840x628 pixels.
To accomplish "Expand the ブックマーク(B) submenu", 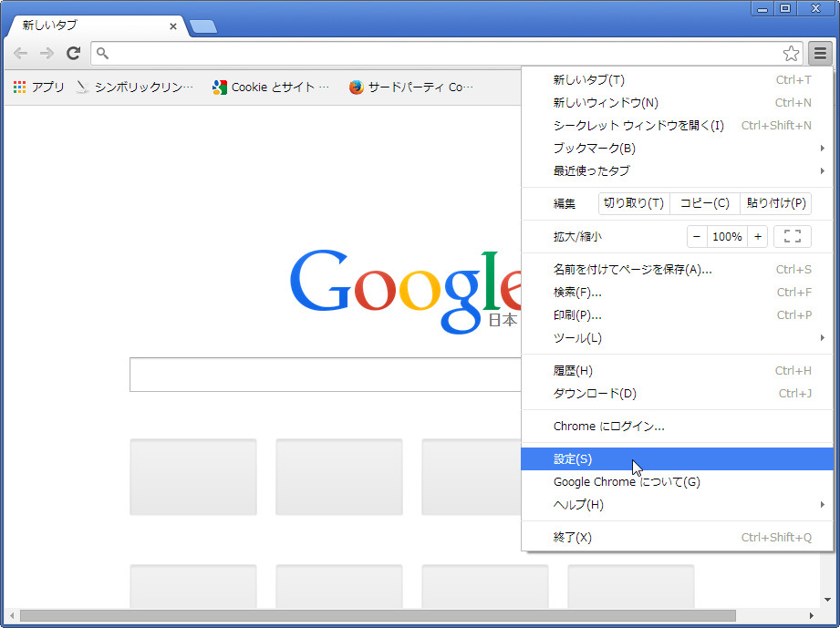I will (x=677, y=148).
